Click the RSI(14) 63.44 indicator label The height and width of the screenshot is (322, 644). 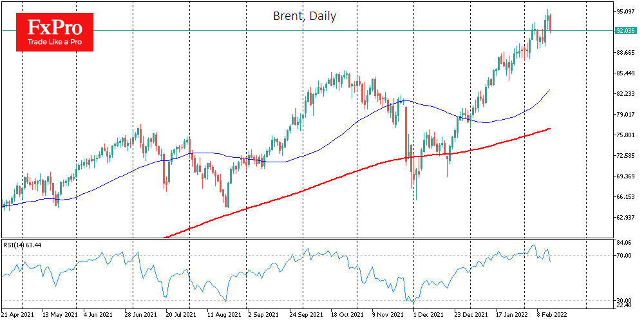[x=23, y=245]
